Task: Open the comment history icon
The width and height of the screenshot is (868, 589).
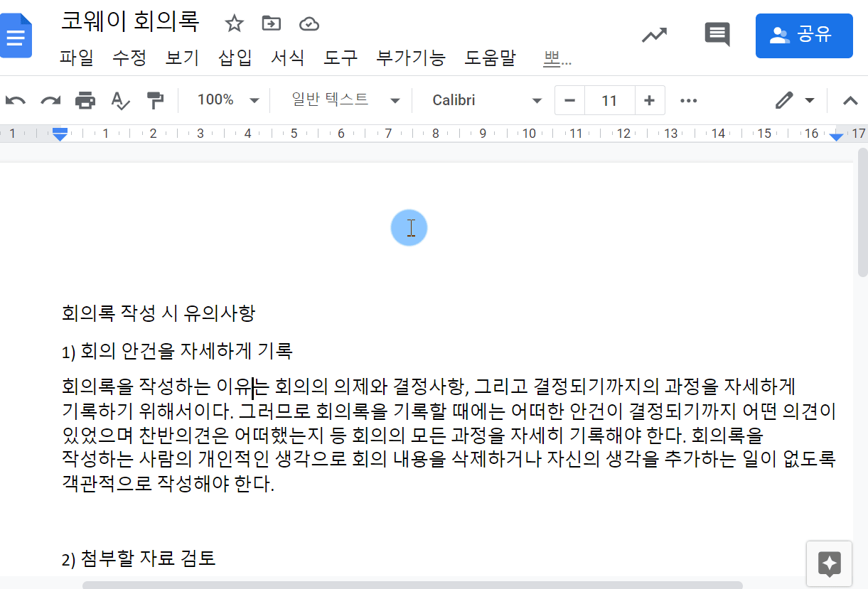Action: point(717,35)
